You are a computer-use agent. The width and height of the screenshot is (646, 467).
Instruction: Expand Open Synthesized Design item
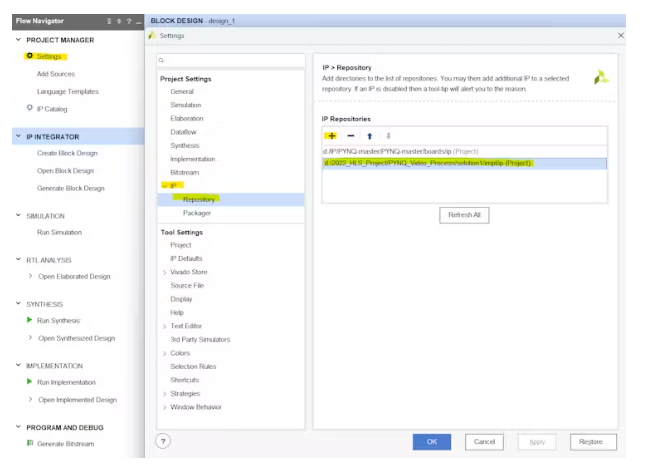pyautogui.click(x=30, y=338)
